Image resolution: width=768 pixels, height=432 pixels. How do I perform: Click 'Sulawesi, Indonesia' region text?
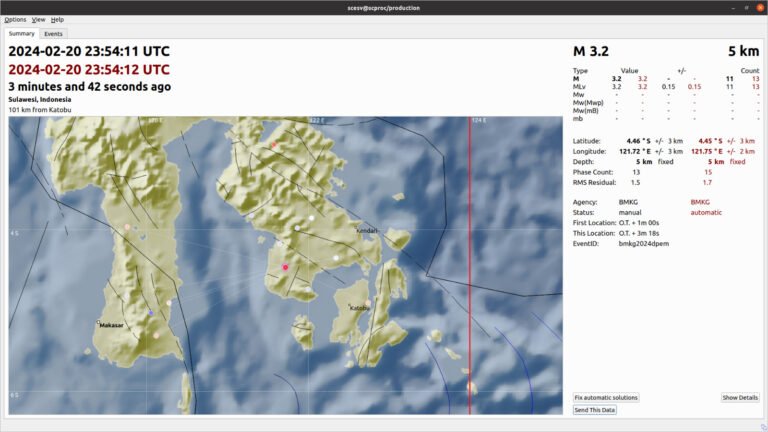tap(40, 99)
